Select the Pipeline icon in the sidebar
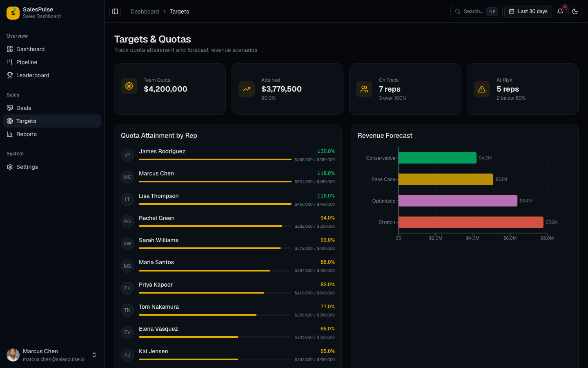 tap(10, 62)
